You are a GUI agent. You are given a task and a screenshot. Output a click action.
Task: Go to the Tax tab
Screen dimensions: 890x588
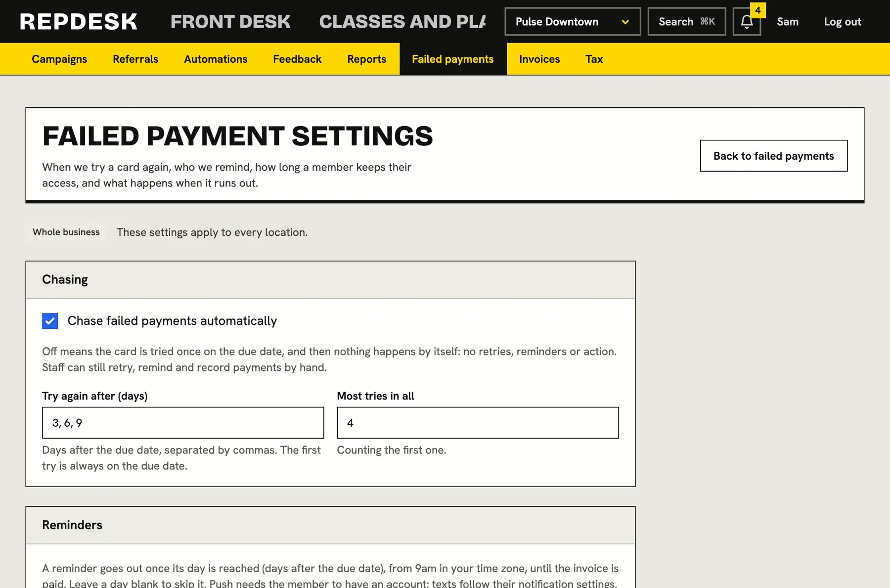(594, 59)
